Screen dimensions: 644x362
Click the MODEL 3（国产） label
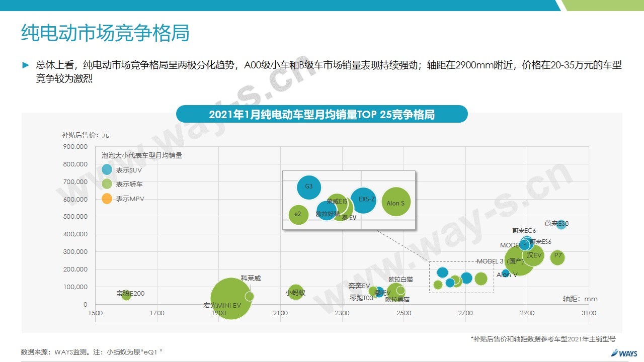(x=500, y=261)
